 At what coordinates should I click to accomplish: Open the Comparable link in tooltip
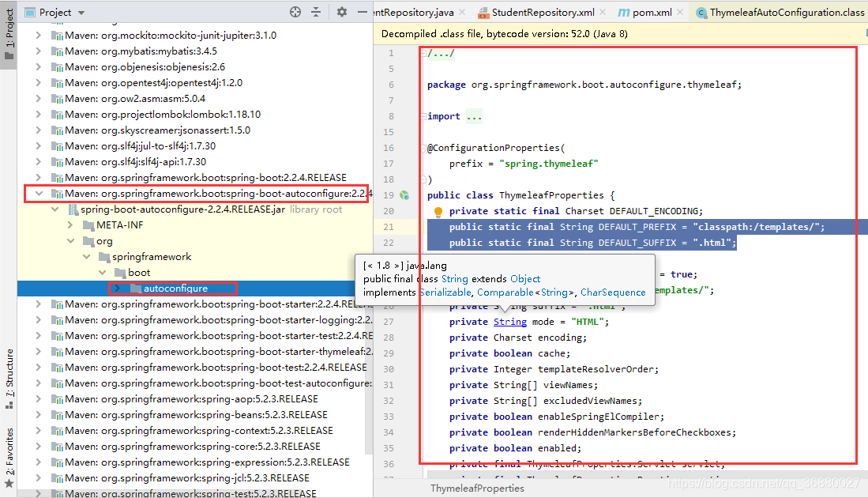click(x=505, y=292)
